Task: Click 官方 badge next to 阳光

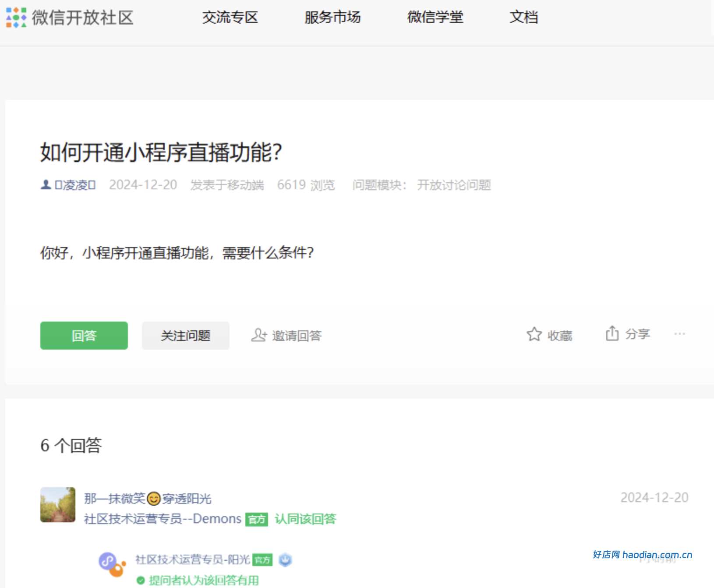Action: click(x=262, y=560)
